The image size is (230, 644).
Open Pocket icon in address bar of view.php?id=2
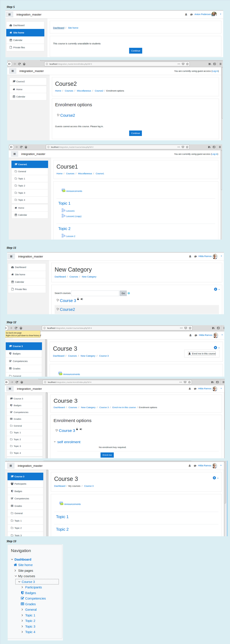tap(183, 147)
